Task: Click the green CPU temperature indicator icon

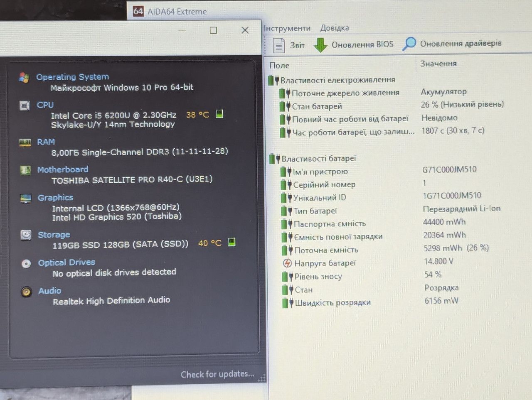Action: (220, 114)
